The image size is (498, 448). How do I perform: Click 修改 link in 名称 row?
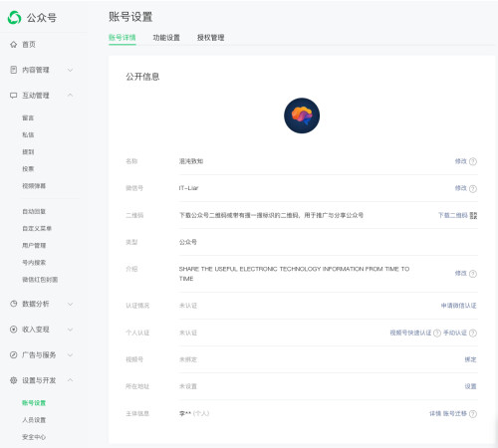(x=461, y=161)
